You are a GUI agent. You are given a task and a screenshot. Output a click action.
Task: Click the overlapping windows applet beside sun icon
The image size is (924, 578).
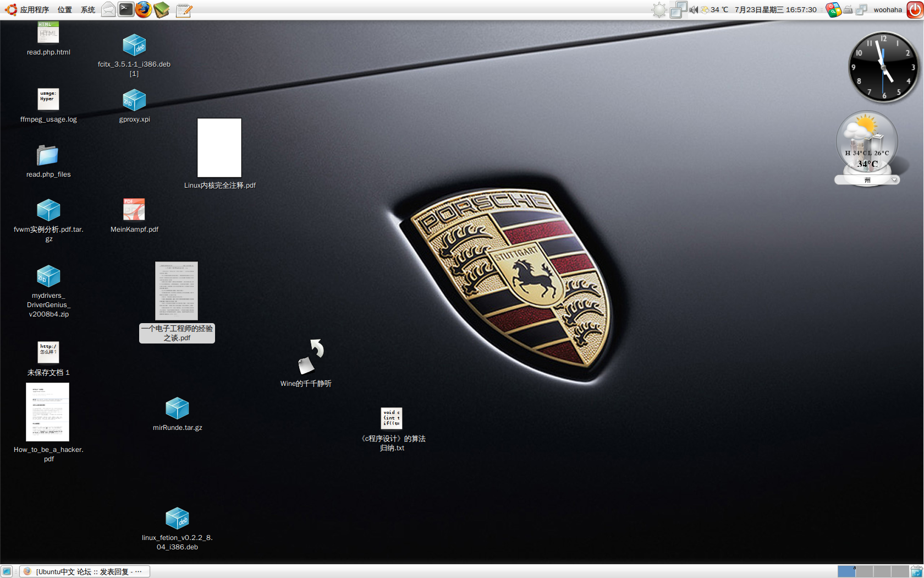point(679,9)
